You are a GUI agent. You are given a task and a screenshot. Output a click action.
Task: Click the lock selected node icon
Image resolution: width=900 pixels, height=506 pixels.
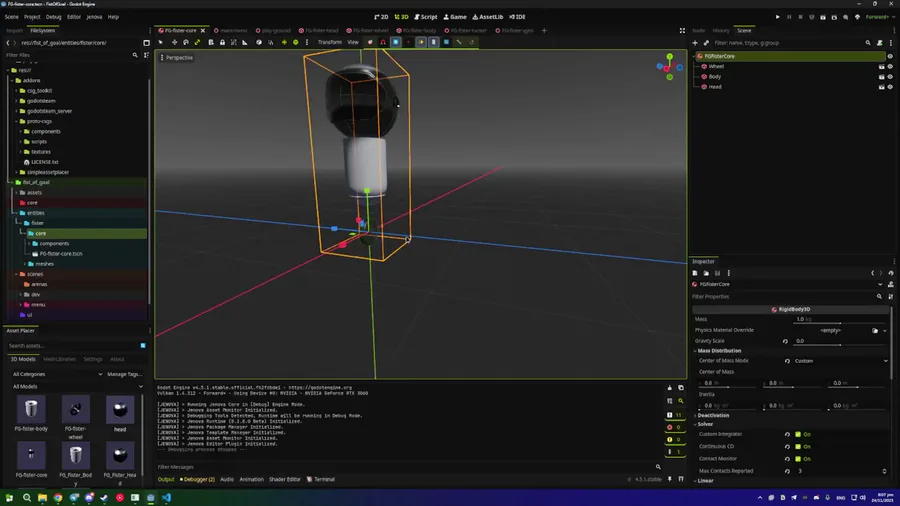222,42
